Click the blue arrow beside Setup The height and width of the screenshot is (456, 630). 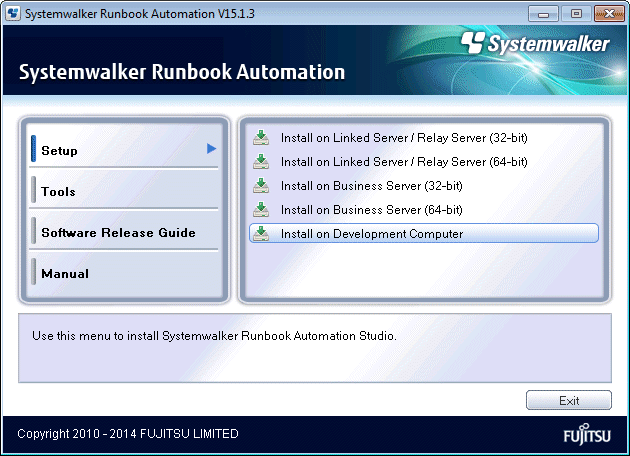tap(211, 149)
